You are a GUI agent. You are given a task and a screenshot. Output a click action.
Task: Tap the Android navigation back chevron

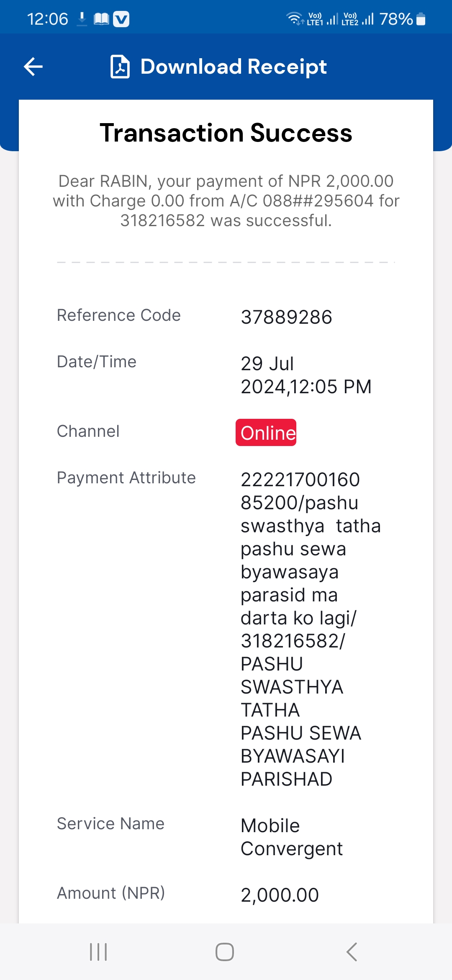click(352, 952)
